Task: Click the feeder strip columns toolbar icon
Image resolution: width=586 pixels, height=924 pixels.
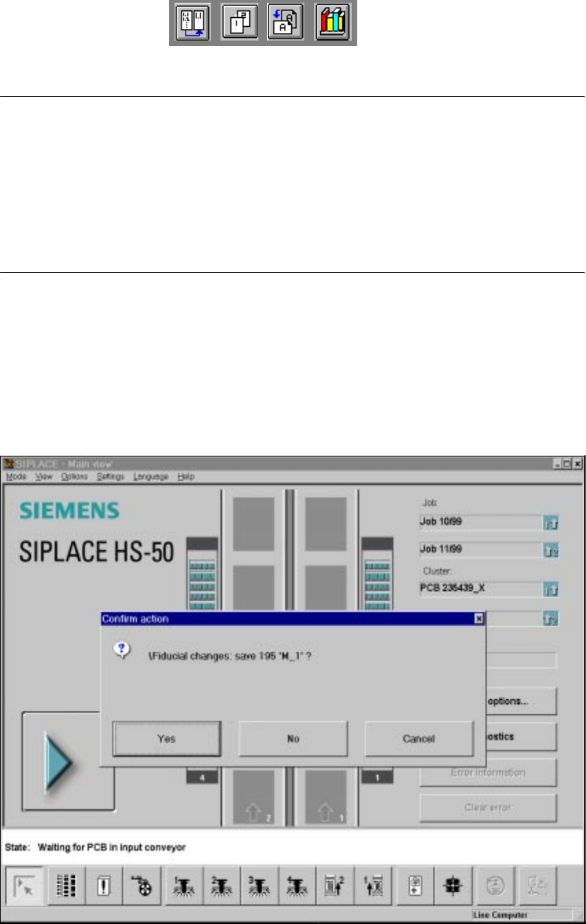Action: coord(68,885)
